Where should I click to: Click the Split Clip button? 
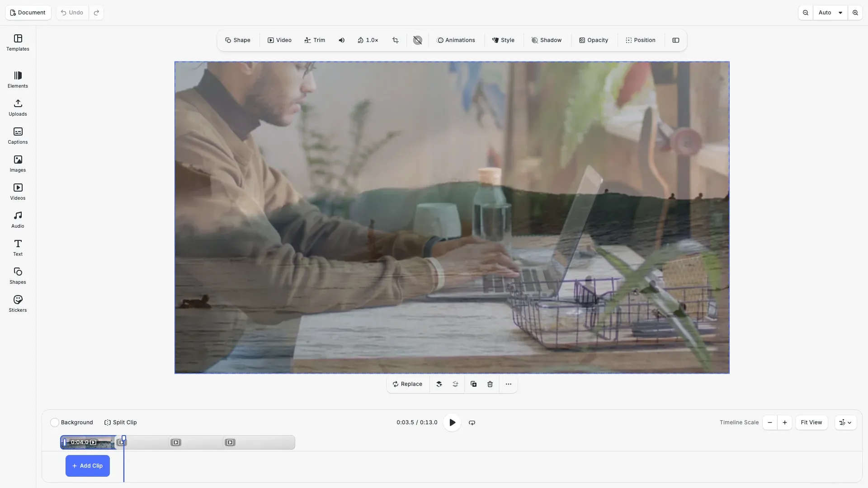121,422
